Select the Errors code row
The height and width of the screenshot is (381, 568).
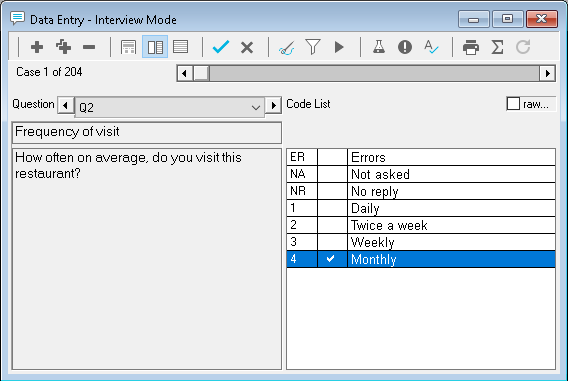(421, 157)
